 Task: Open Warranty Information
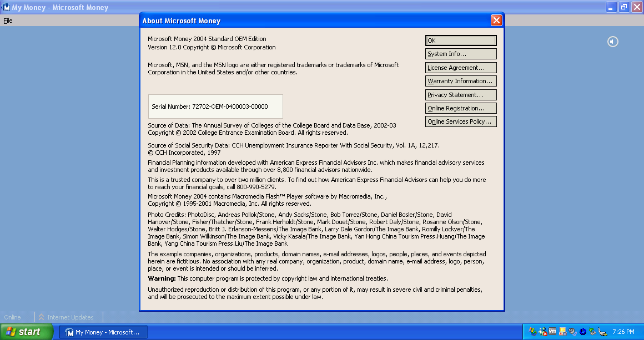tap(460, 81)
